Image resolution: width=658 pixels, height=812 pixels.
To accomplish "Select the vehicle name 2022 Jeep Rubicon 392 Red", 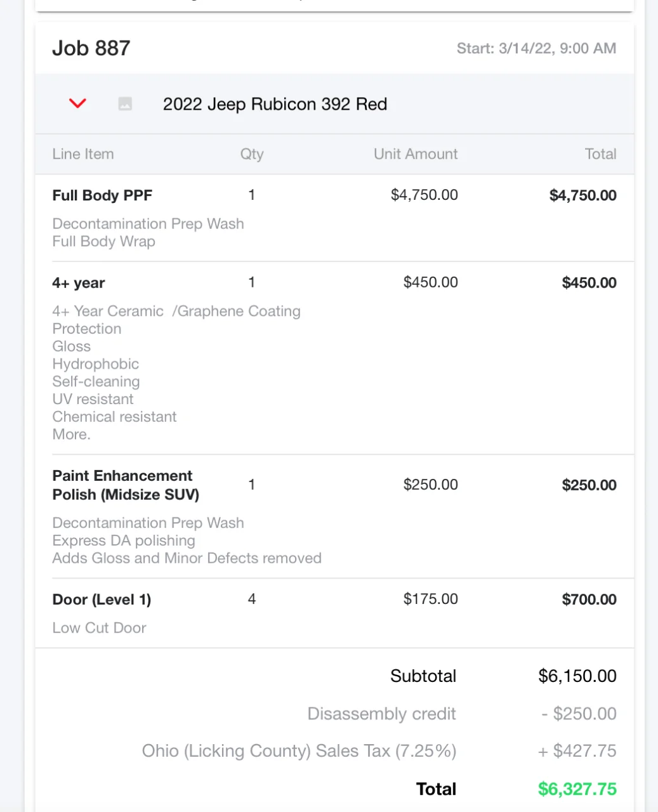I will pyautogui.click(x=275, y=104).
